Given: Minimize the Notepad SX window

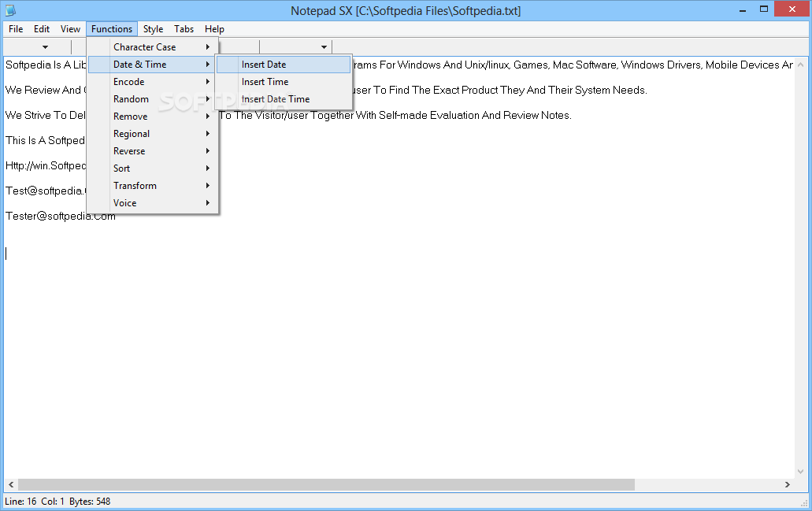Looking at the screenshot, I should (743, 9).
